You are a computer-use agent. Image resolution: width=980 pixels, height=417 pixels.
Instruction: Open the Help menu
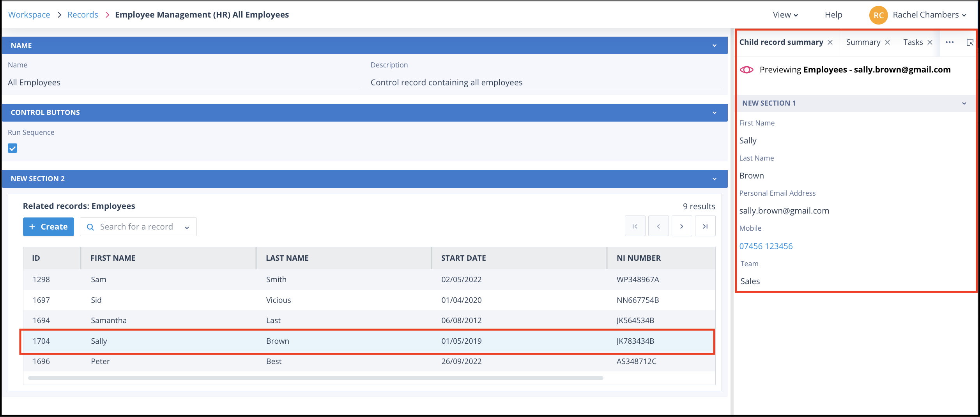coord(833,15)
